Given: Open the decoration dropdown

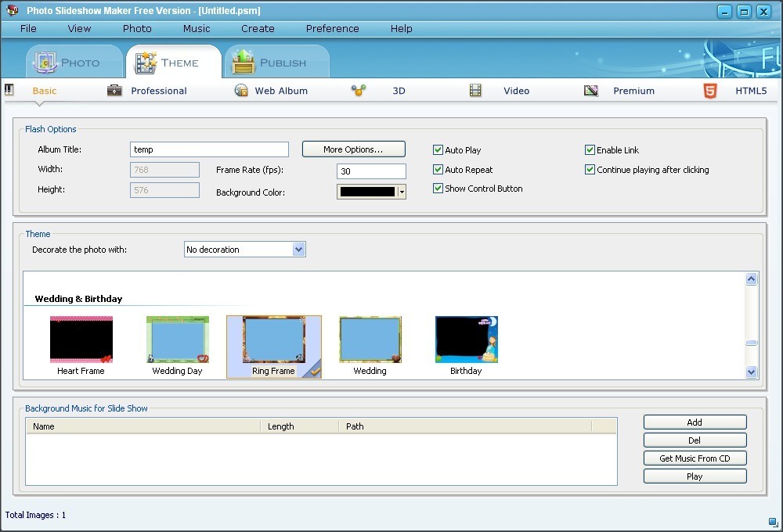Looking at the screenshot, I should tap(298, 249).
